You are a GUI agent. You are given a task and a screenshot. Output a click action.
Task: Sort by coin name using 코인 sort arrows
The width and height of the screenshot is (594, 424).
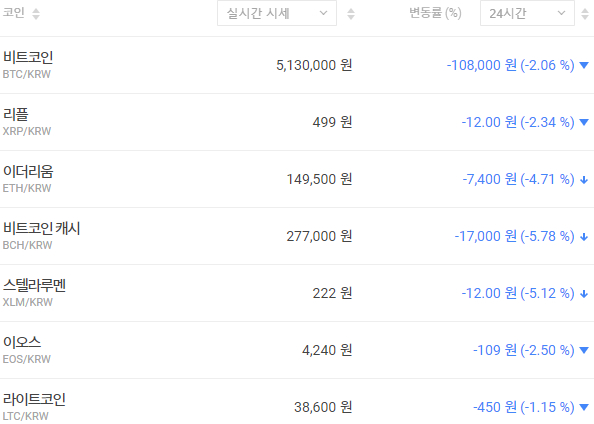[36, 14]
